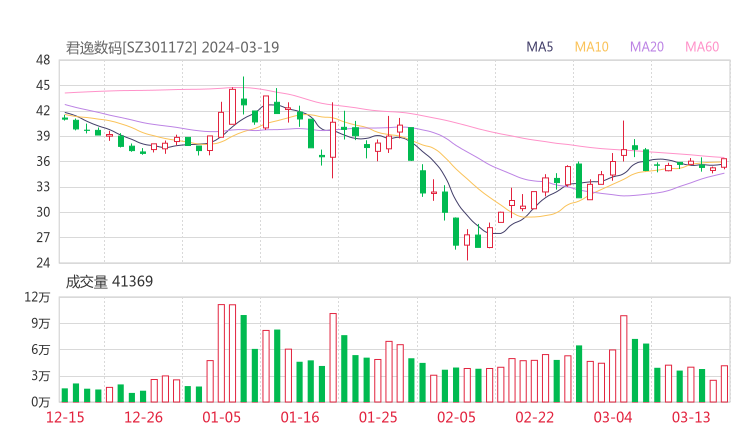Screen dimensions: 740x440
Task: Click the 01-05 date axis label
Action: click(221, 417)
